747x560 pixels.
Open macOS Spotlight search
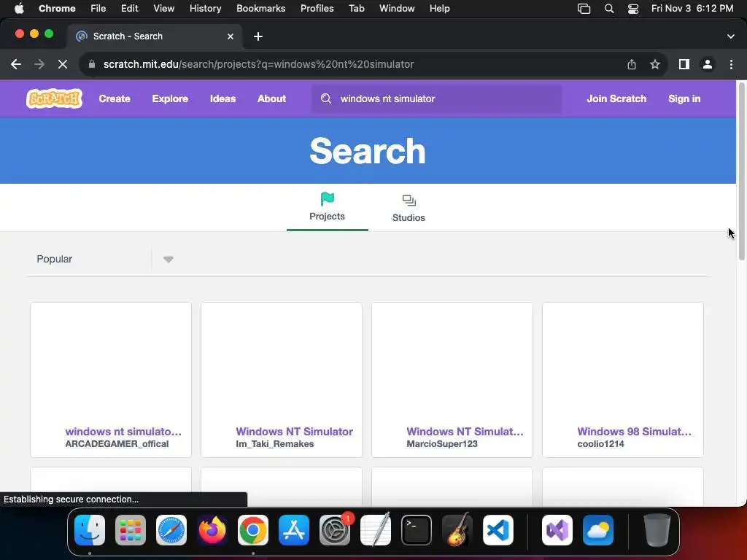(x=609, y=9)
